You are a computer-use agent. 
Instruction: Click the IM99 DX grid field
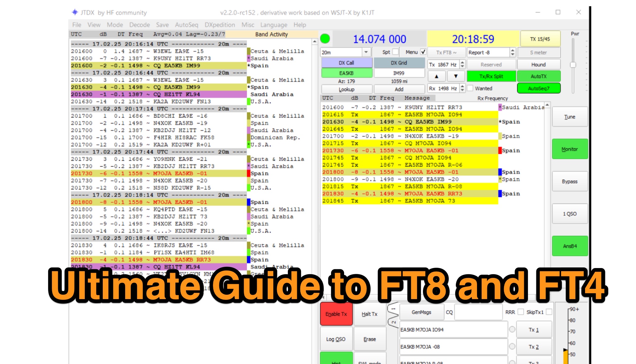click(399, 73)
